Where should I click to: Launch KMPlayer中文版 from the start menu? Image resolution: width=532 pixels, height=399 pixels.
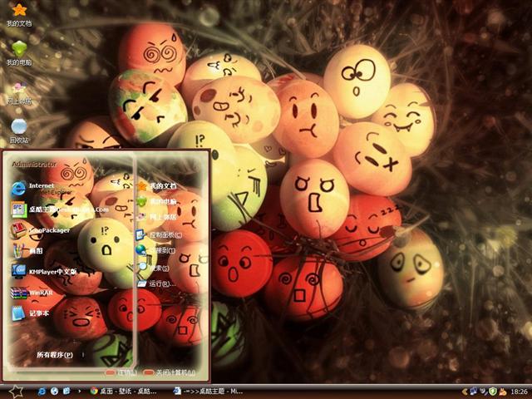(44, 272)
